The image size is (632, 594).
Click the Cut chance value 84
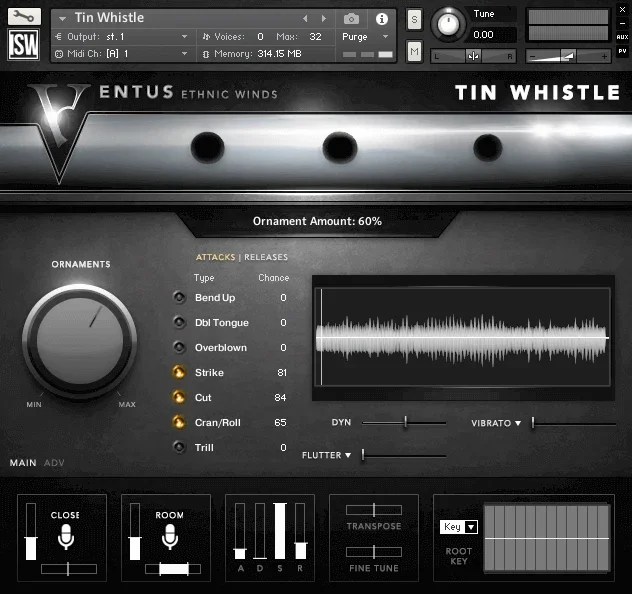[x=280, y=398]
